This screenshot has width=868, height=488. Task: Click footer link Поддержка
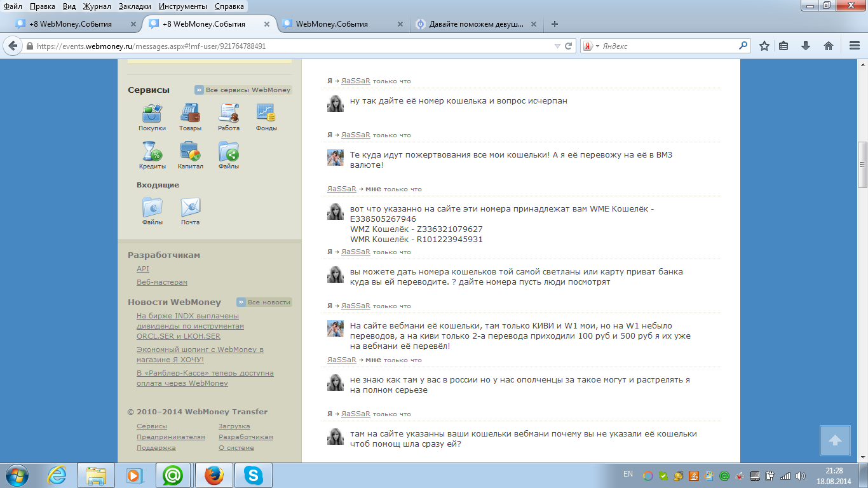tap(156, 448)
